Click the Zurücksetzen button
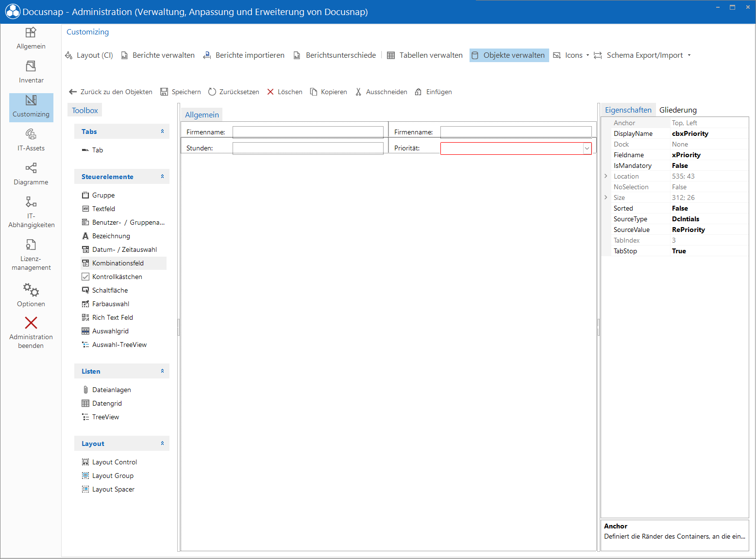The image size is (756, 559). point(234,92)
